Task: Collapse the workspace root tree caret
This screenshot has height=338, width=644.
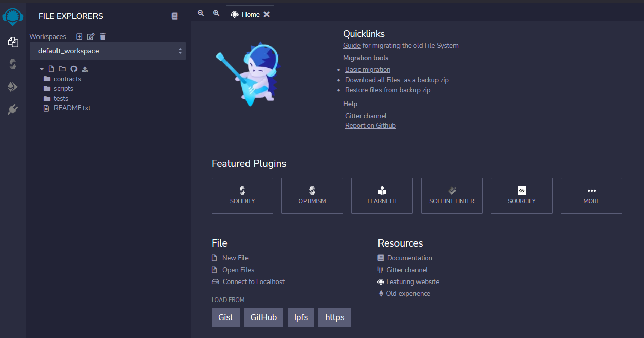Action: [x=42, y=69]
